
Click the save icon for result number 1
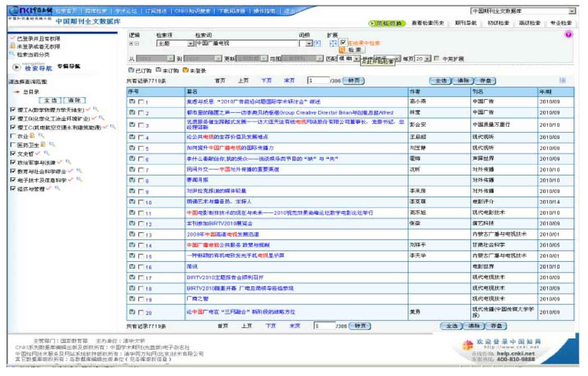pyautogui.click(x=132, y=102)
